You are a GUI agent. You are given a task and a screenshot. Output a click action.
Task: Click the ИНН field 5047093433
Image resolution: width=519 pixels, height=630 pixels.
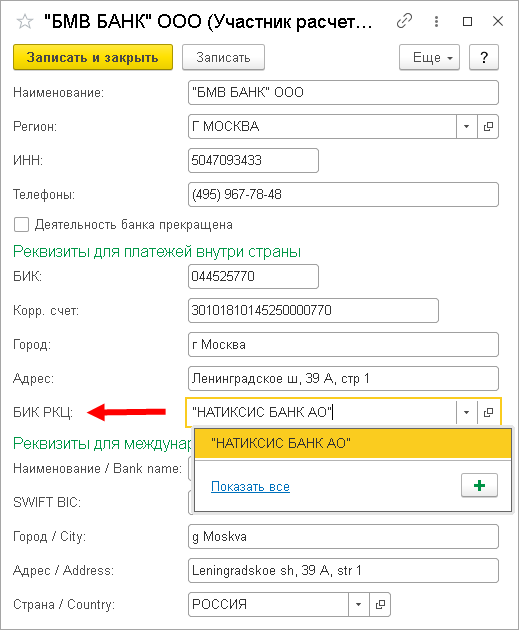pyautogui.click(x=253, y=161)
